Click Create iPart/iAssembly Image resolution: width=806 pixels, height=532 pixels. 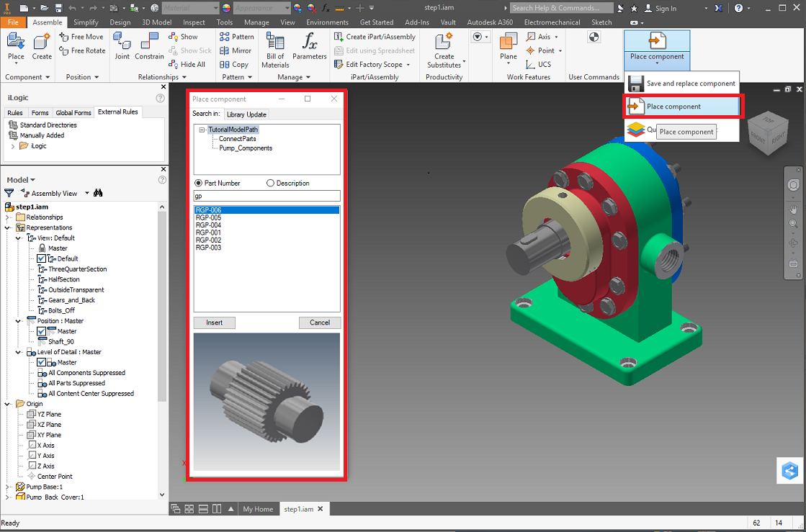tap(375, 37)
